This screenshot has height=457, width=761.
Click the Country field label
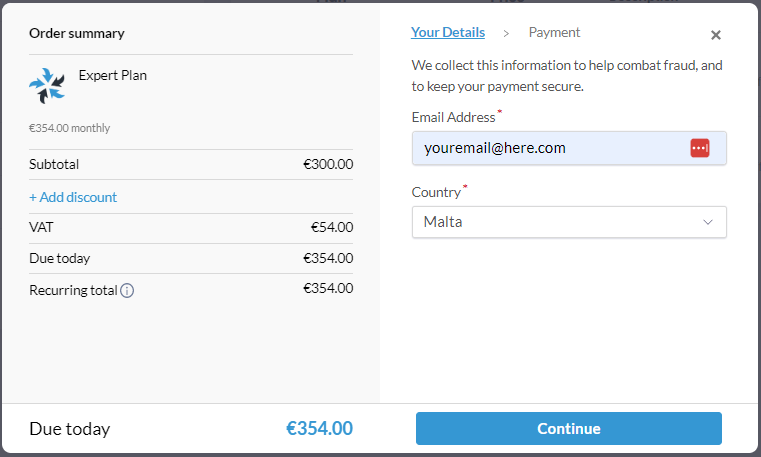[x=436, y=193]
